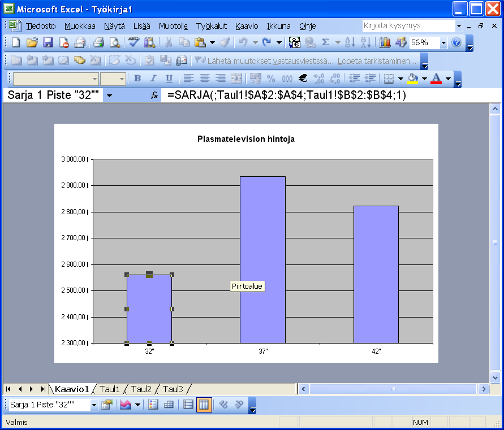The height and width of the screenshot is (430, 504).
Task: Toggle Italic formatting
Action: (153, 79)
